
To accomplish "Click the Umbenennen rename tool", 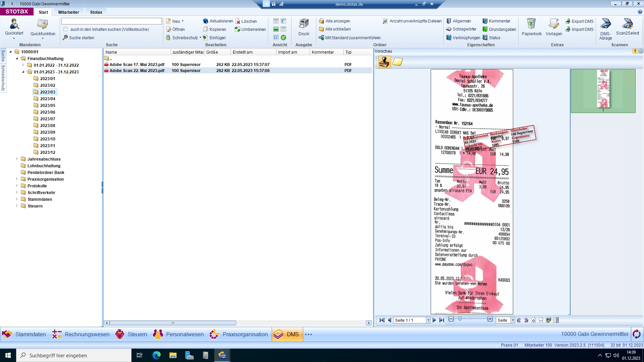I will click(x=250, y=29).
